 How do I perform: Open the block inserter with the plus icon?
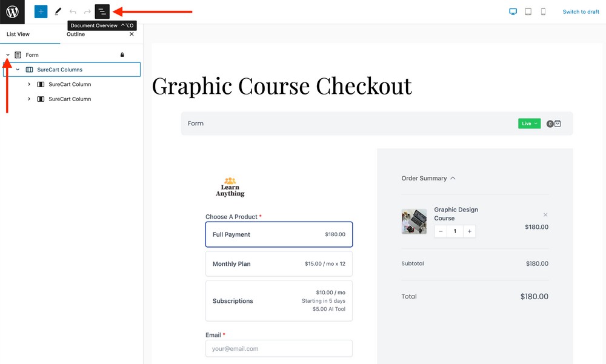pyautogui.click(x=40, y=11)
